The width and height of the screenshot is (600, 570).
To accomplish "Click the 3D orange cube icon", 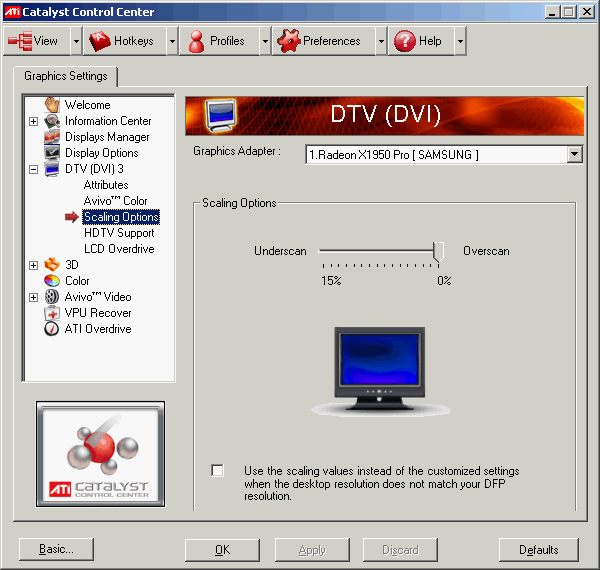I will 52,265.
